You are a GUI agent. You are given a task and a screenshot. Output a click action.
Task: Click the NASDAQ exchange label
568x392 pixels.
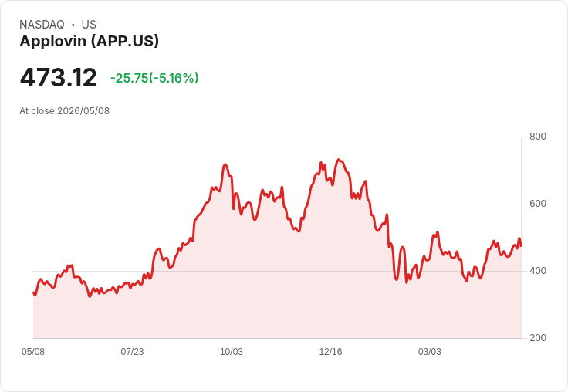tap(42, 25)
